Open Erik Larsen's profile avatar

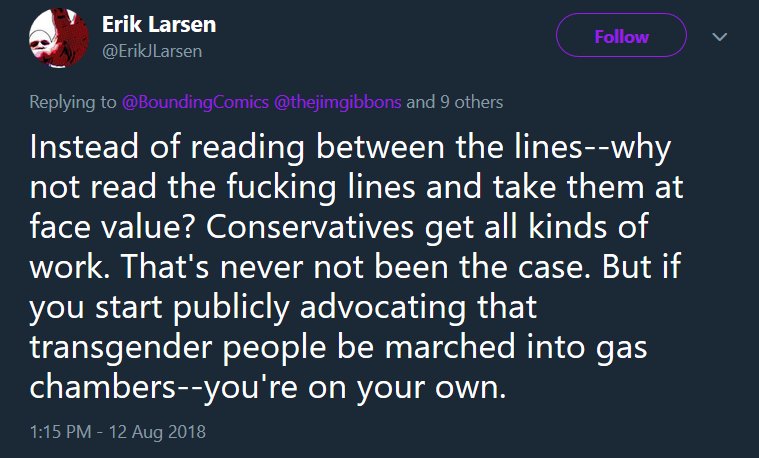click(59, 38)
